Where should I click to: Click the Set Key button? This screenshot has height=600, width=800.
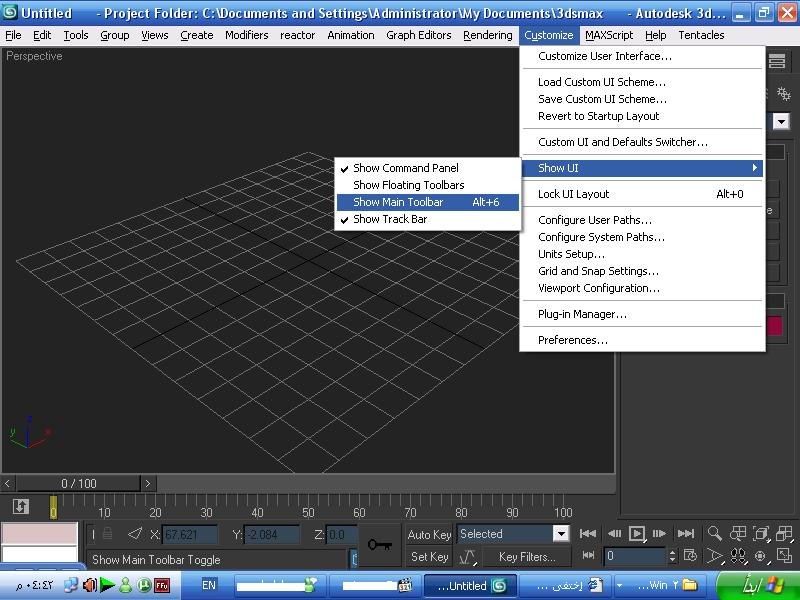[x=429, y=557]
